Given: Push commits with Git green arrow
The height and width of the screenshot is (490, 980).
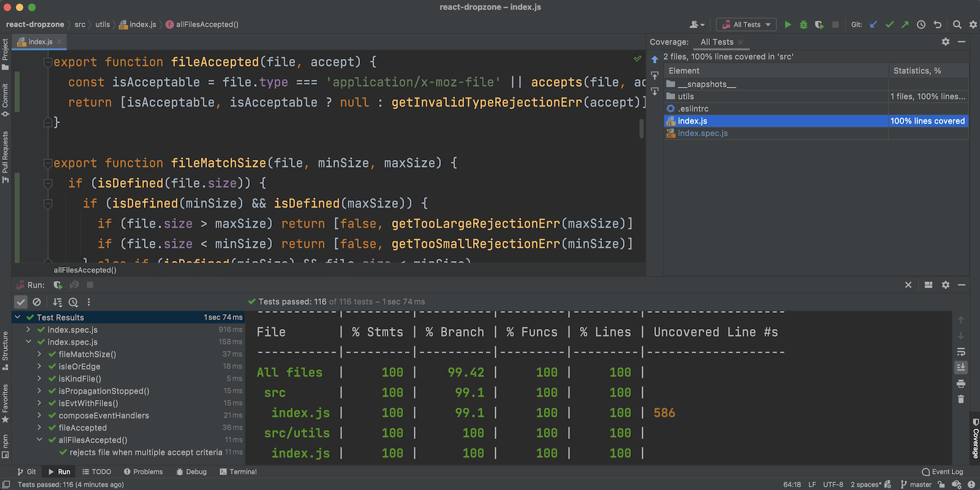Looking at the screenshot, I should pos(905,24).
